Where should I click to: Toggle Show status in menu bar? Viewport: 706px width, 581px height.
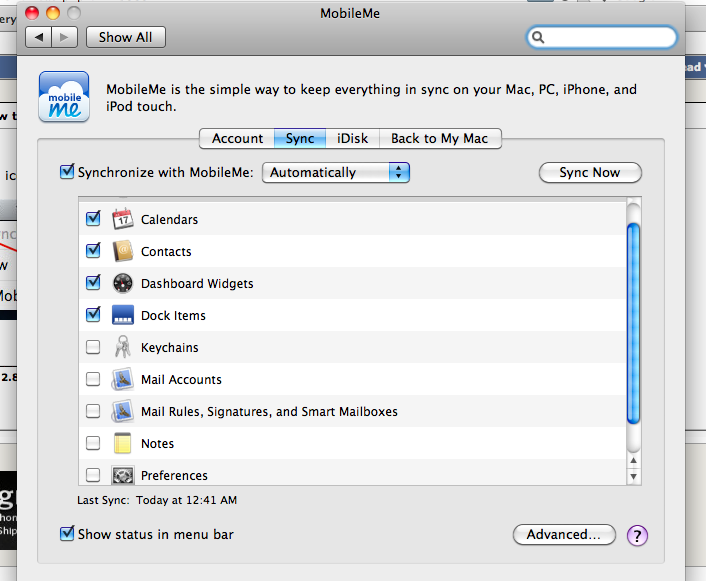(x=67, y=534)
